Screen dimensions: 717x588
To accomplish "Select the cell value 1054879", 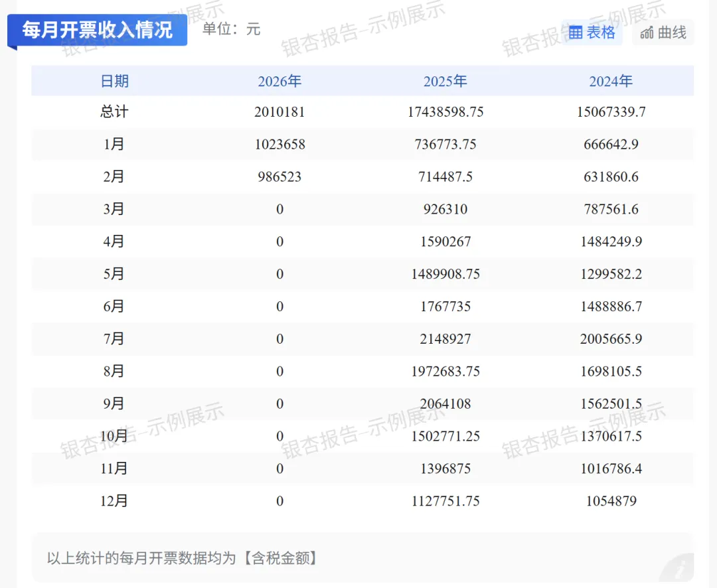I will 611,502.
